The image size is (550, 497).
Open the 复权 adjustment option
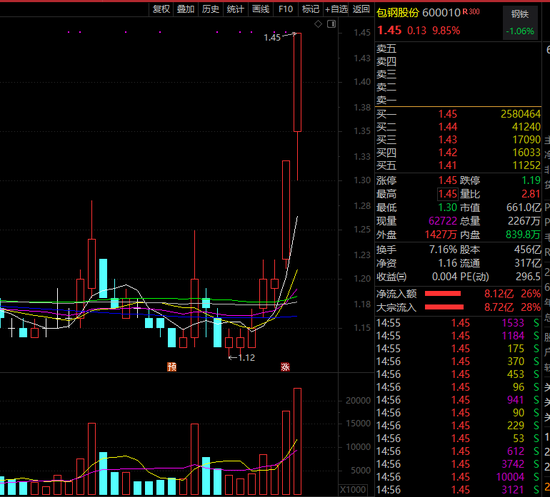pos(162,9)
